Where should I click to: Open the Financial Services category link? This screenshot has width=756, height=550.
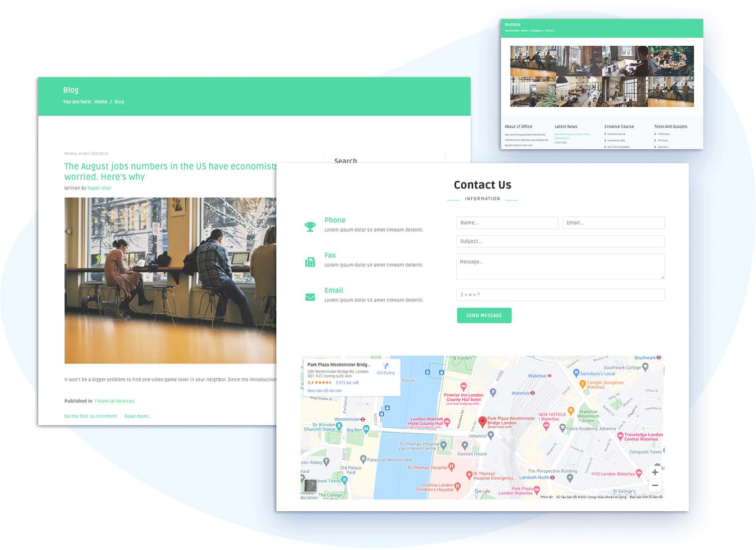pos(114,401)
